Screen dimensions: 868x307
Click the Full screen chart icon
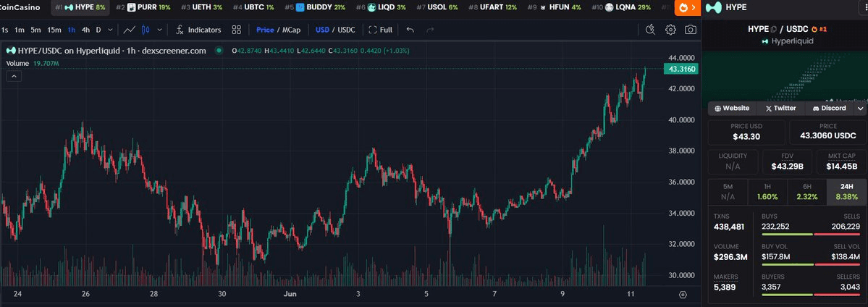[x=380, y=30]
